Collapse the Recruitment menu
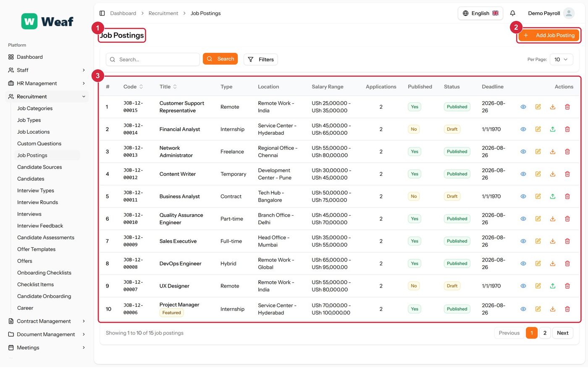The width and height of the screenshot is (588, 371). pyautogui.click(x=47, y=97)
